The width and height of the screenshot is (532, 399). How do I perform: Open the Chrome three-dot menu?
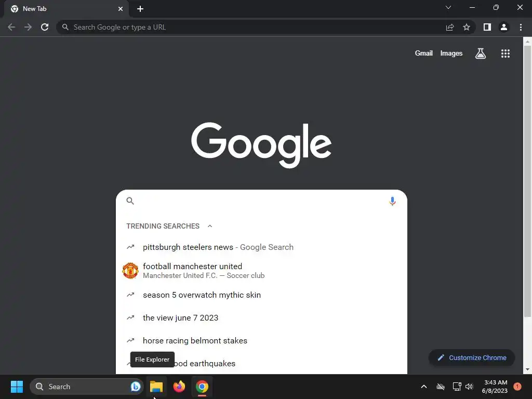coord(521,27)
